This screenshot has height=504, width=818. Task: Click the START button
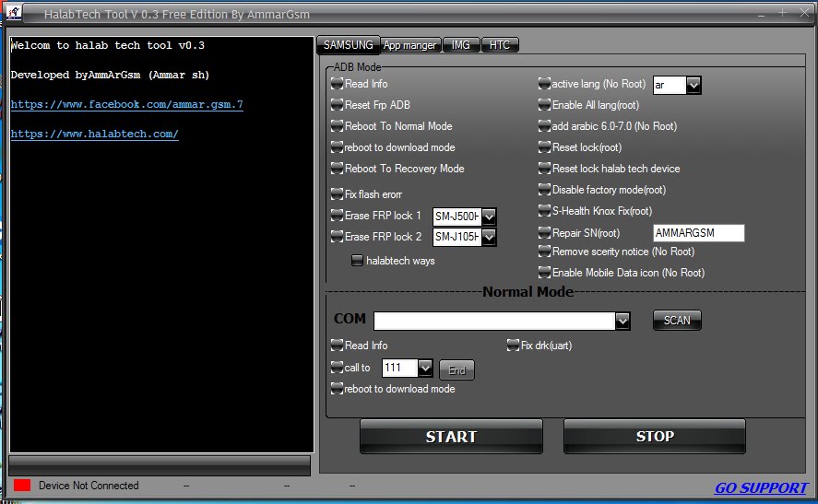pos(451,436)
